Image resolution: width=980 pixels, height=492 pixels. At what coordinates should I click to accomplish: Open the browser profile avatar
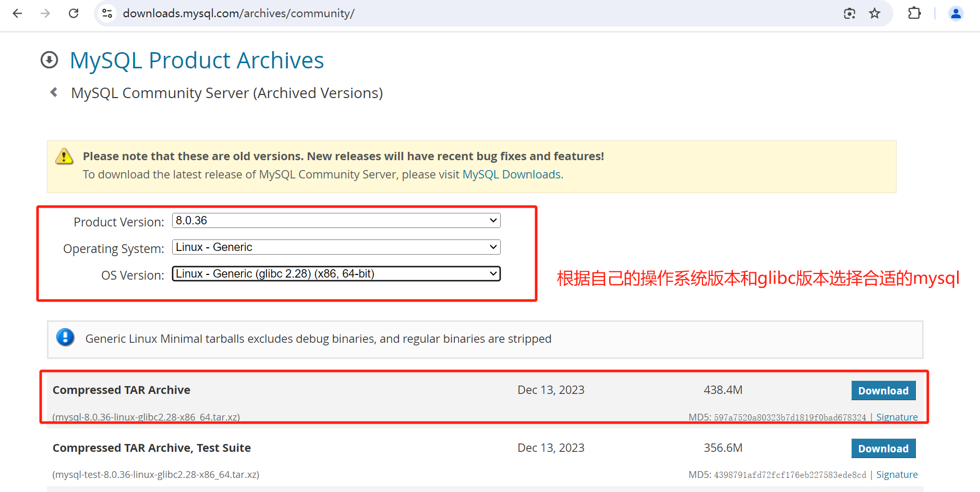pos(956,14)
